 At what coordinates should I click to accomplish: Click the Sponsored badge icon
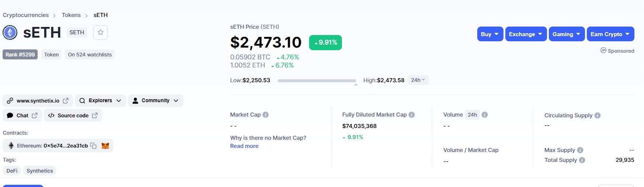tap(603, 51)
